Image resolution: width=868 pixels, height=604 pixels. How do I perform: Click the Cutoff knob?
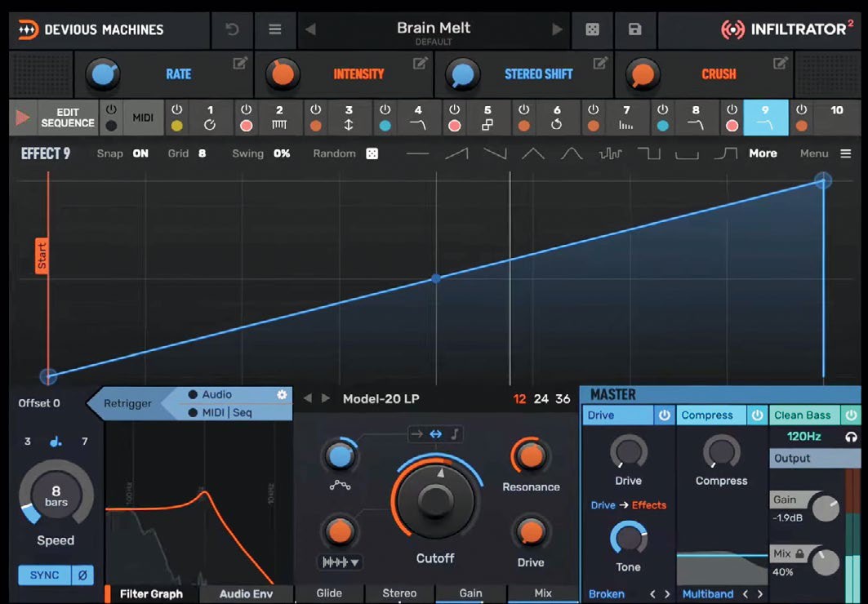coord(436,500)
